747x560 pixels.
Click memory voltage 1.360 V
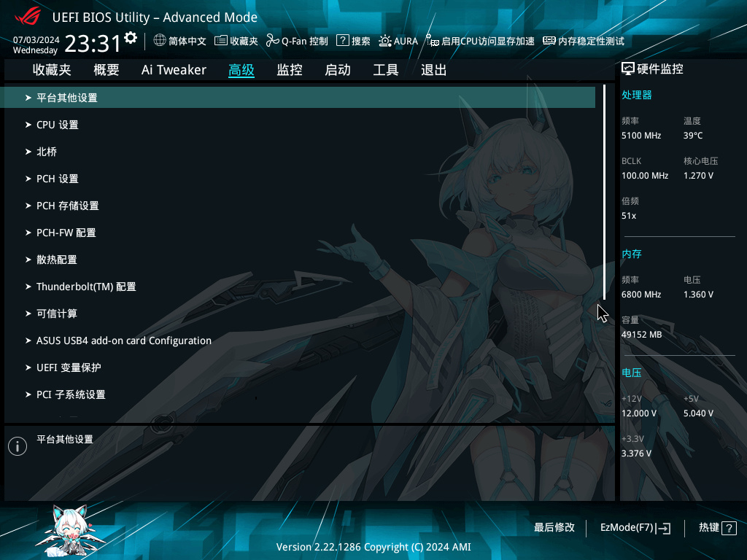tap(698, 295)
